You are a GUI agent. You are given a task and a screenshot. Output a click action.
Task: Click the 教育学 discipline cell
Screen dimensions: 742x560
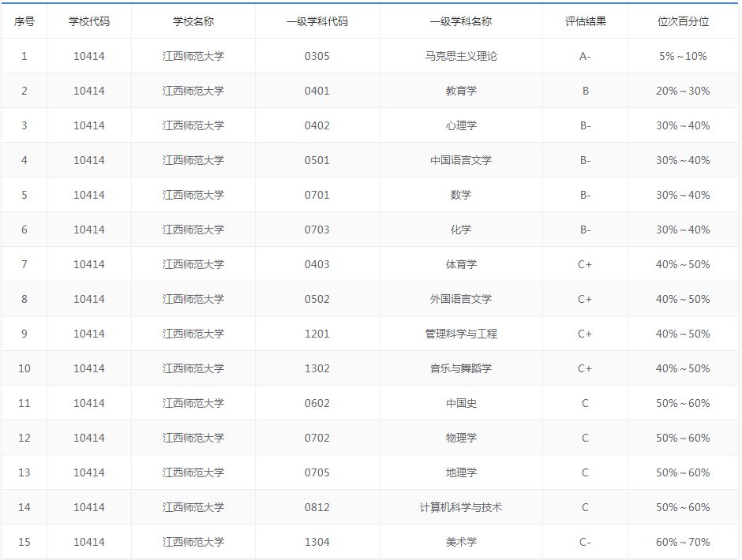[460, 91]
